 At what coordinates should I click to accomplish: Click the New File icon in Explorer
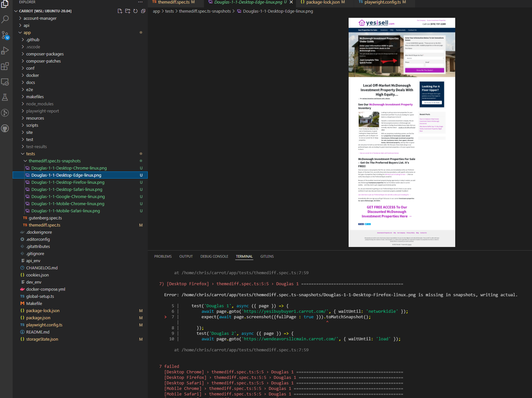[120, 11]
